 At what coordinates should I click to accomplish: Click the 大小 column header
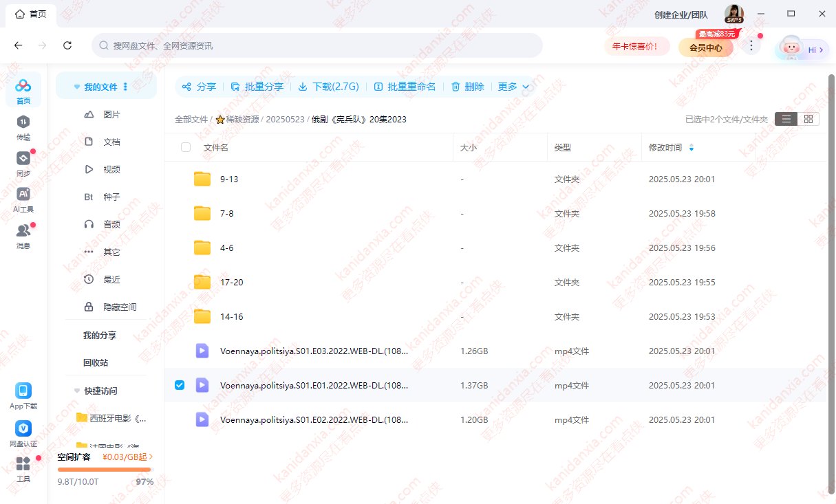468,147
